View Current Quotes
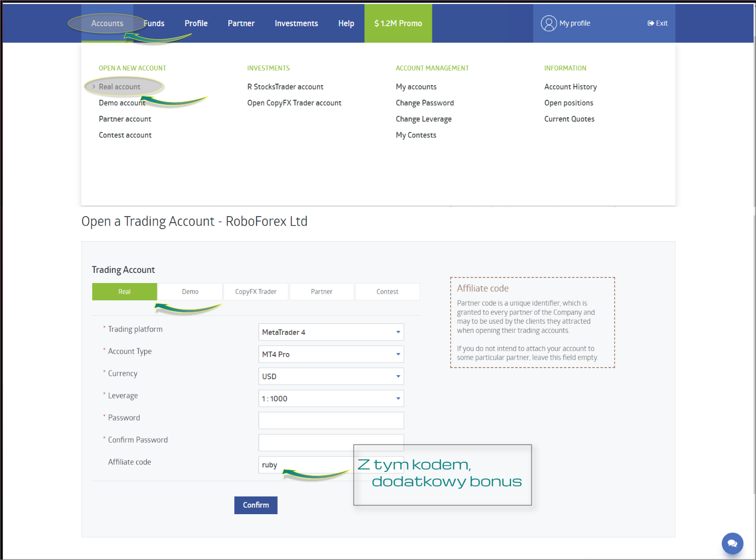756x560 pixels. [570, 119]
